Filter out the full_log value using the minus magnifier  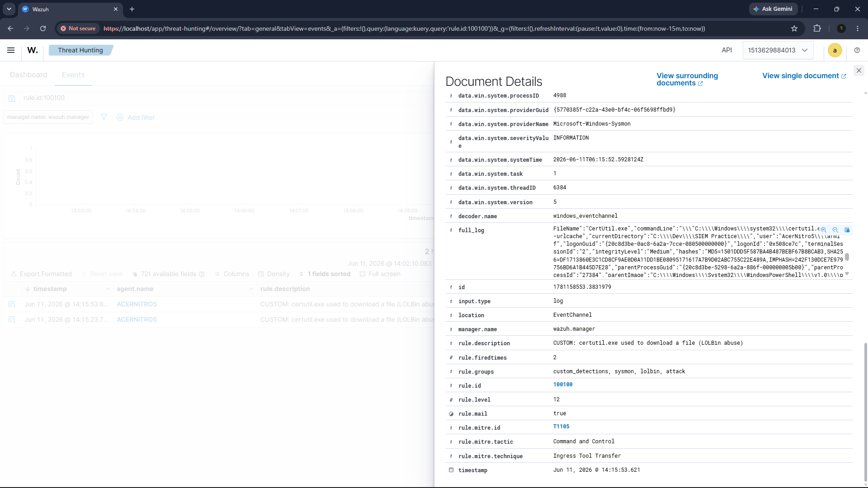835,230
